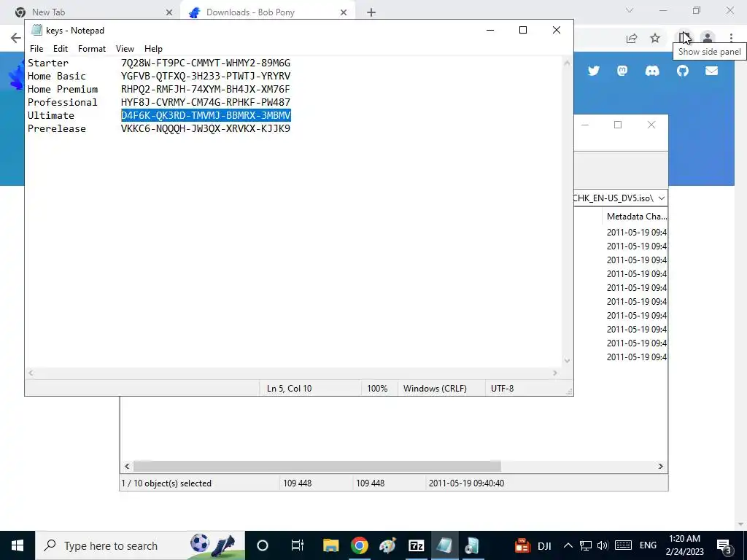Click Notepad's vertical scrollbar down arrow
Screen dimensions: 747x560
click(567, 361)
